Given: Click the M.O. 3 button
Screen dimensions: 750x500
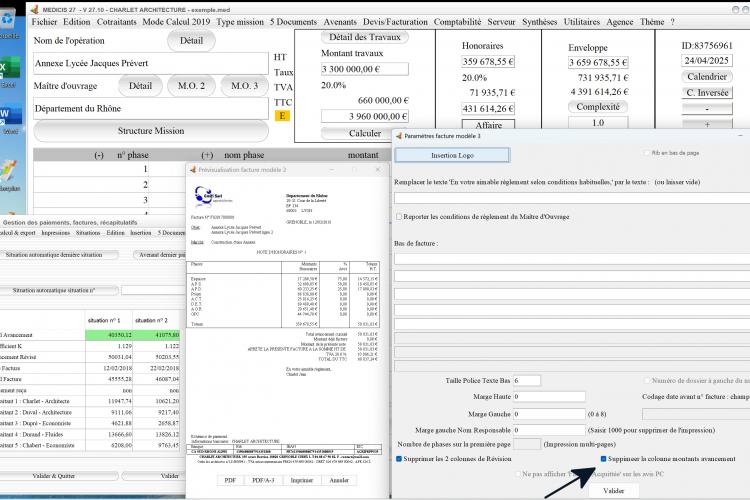Looking at the screenshot, I should [x=244, y=86].
